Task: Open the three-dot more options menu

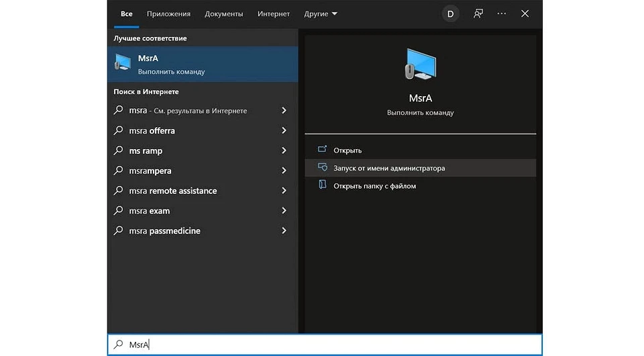Action: tap(502, 13)
